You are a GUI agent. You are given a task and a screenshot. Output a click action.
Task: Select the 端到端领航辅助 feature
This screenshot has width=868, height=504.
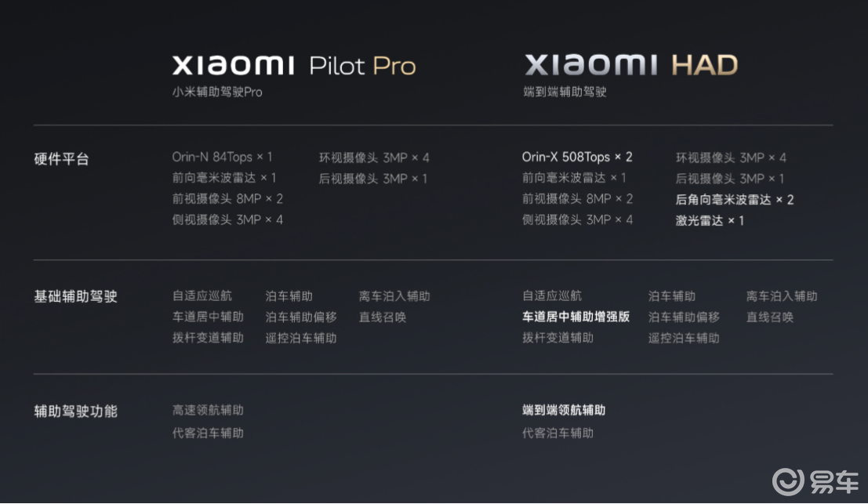564,410
